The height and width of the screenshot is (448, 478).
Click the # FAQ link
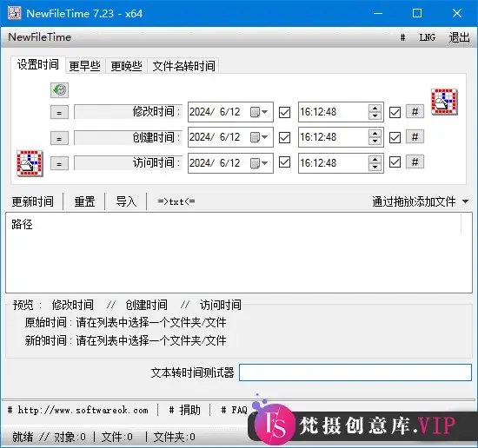click(234, 411)
